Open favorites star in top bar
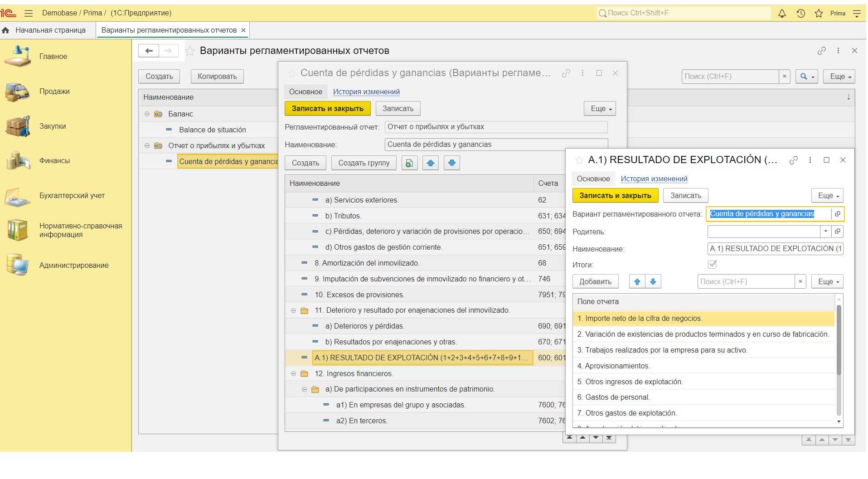This screenshot has height=479, width=868. pos(819,14)
